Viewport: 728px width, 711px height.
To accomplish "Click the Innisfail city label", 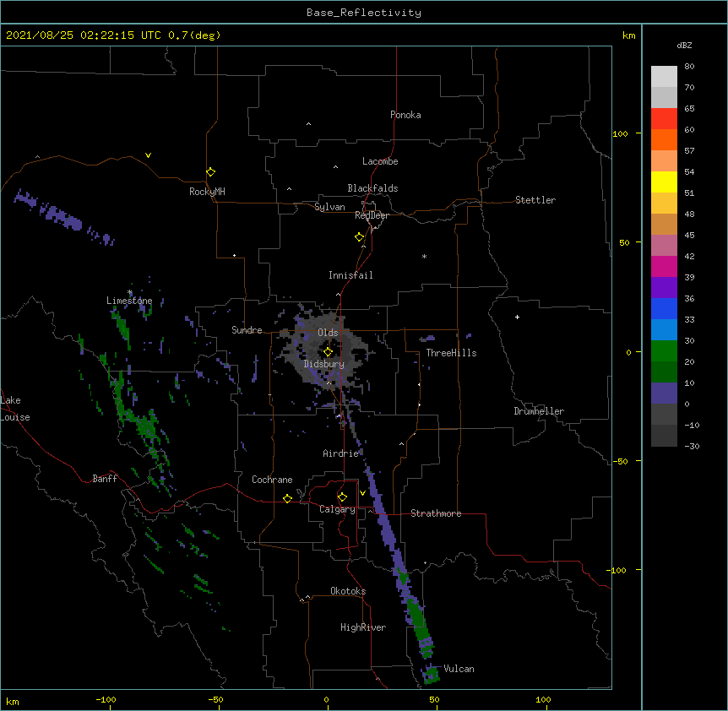I will (x=350, y=275).
